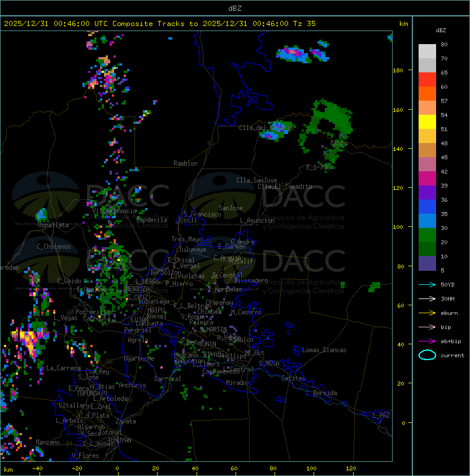Click the Capdevila place label
470x476 pixels.
pyautogui.click(x=152, y=220)
